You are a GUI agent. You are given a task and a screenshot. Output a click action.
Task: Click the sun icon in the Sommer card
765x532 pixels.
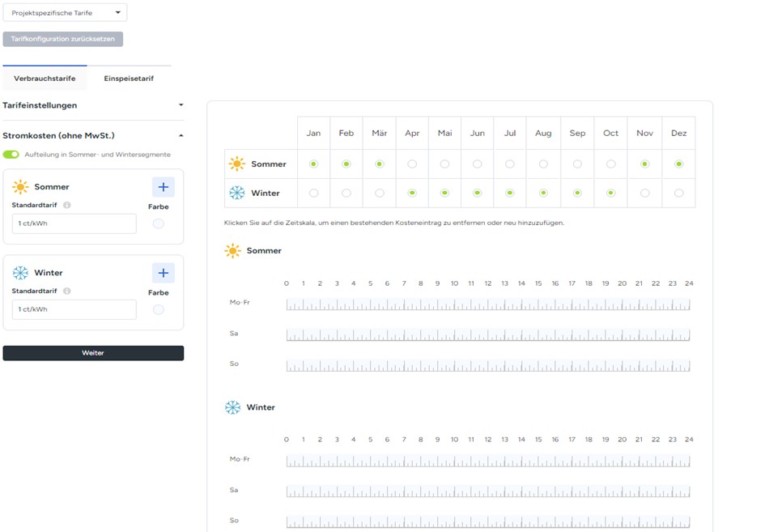click(x=20, y=187)
